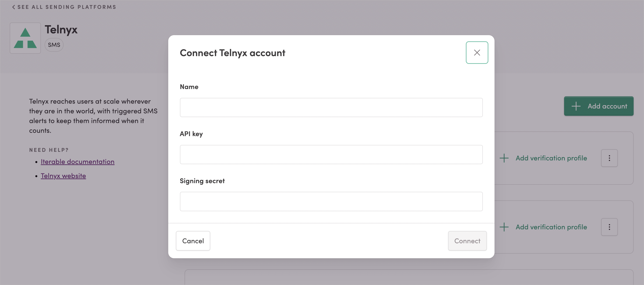Screen dimensions: 644x285
Task: Close the Connect Telnyx account dialog
Action: coord(477,53)
